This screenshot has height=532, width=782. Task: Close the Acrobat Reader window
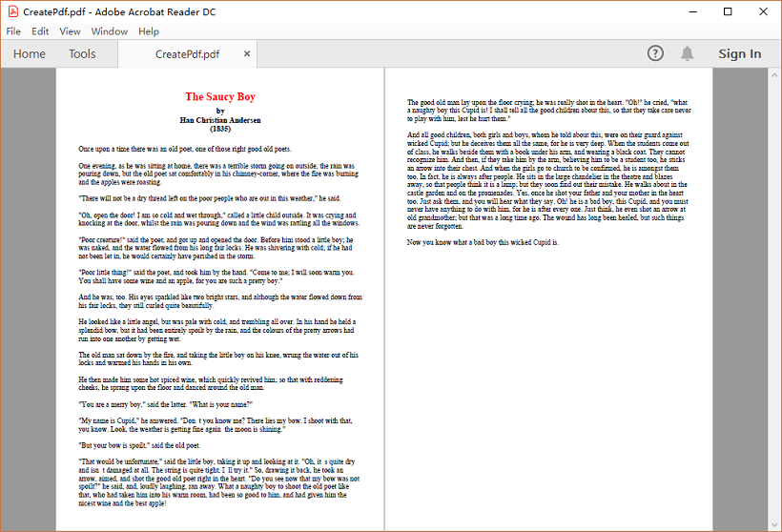(763, 11)
